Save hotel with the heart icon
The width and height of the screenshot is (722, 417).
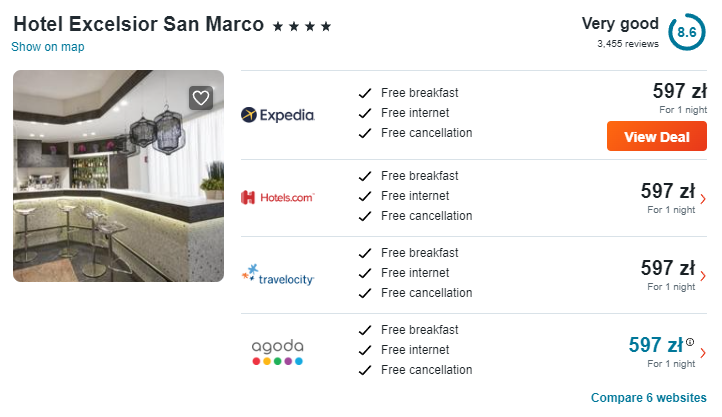[x=201, y=98]
